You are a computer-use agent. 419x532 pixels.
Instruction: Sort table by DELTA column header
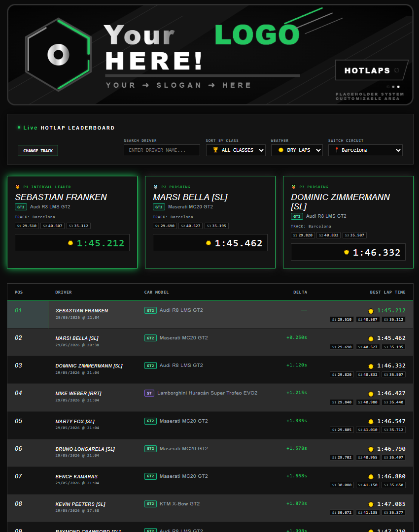300,292
